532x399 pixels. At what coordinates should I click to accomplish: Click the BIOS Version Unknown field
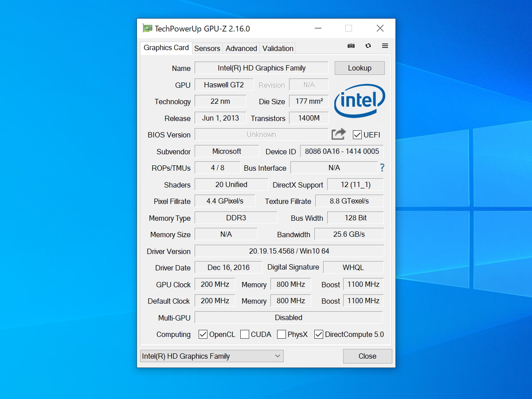(262, 134)
